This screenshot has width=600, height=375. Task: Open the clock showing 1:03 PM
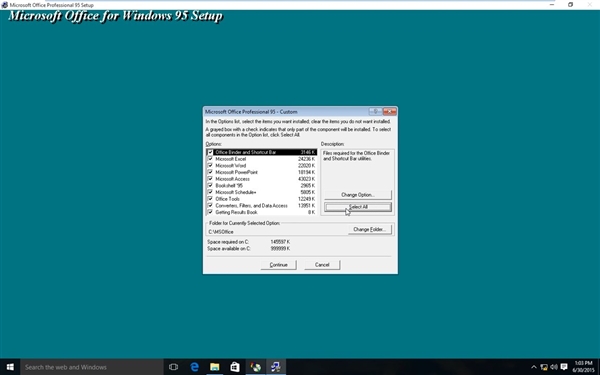pyautogui.click(x=583, y=367)
